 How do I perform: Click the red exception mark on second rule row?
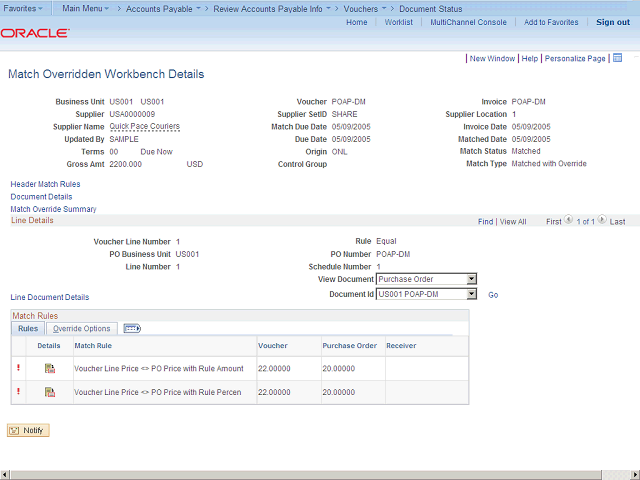point(17,392)
